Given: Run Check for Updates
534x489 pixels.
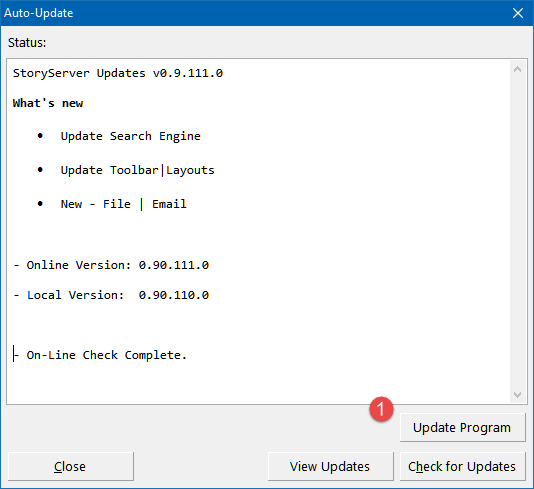Looking at the screenshot, I should (462, 466).
